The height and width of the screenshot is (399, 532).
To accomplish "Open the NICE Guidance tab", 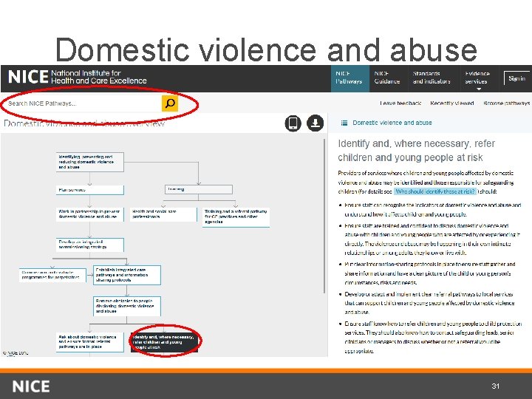I will (387, 78).
